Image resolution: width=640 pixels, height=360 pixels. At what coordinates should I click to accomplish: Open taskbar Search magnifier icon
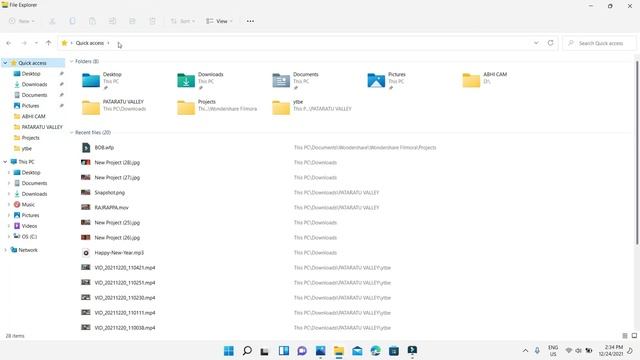(x=247, y=350)
